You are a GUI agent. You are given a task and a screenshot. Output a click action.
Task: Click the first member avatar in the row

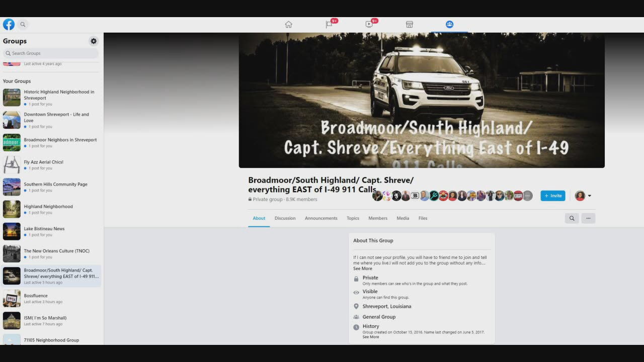[x=377, y=196]
